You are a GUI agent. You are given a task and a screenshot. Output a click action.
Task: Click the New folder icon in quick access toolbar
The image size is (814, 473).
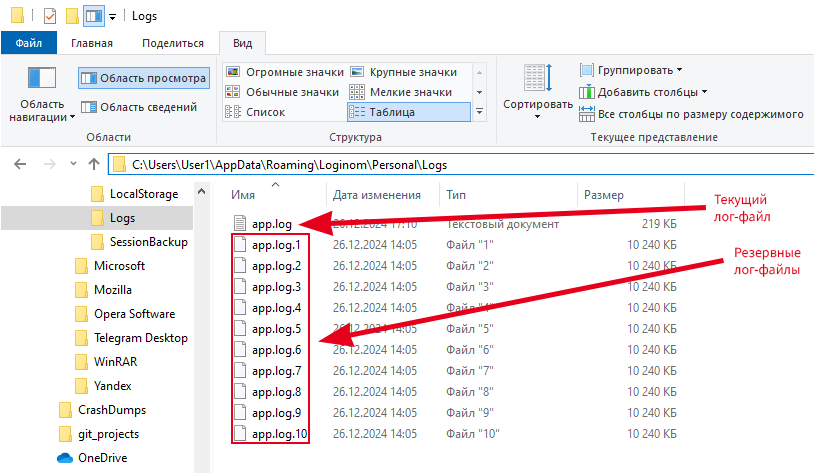coord(72,16)
